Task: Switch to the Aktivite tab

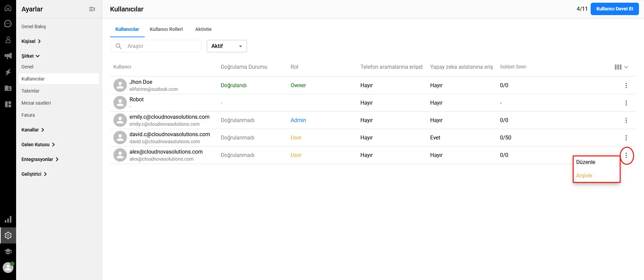Action: click(x=203, y=29)
